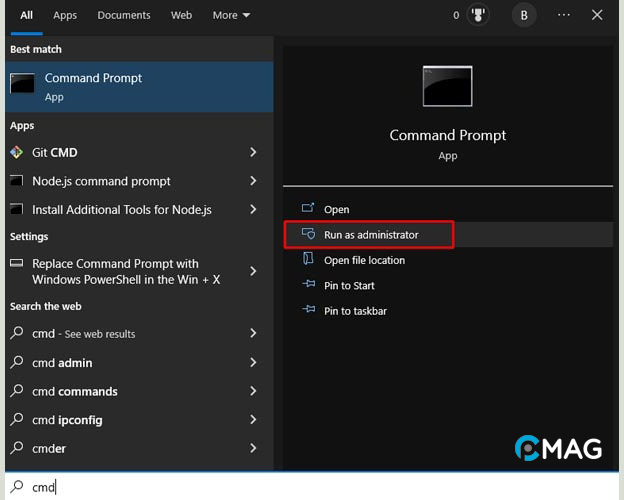Select the cmd ipconfig web suggestion
This screenshot has height=500, width=624.
tap(139, 419)
